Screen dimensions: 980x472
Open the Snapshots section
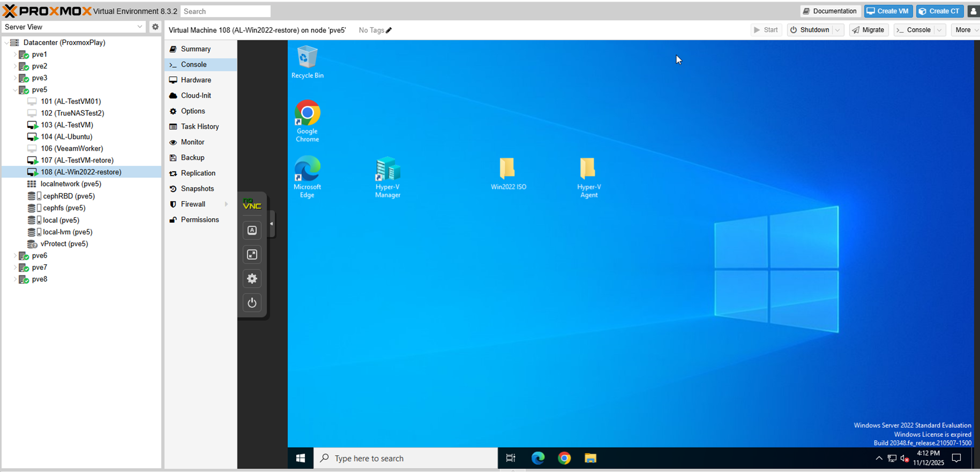(x=197, y=189)
